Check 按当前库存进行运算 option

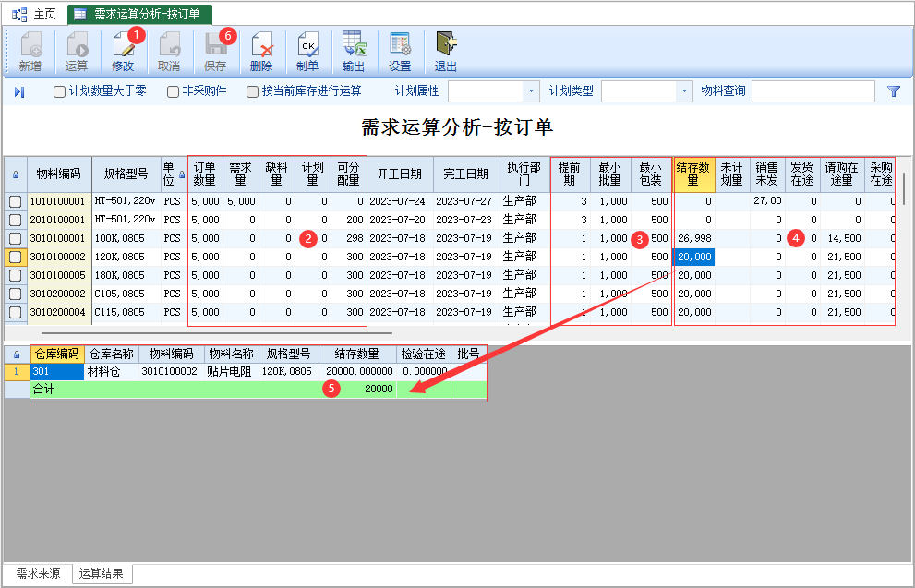(x=252, y=92)
